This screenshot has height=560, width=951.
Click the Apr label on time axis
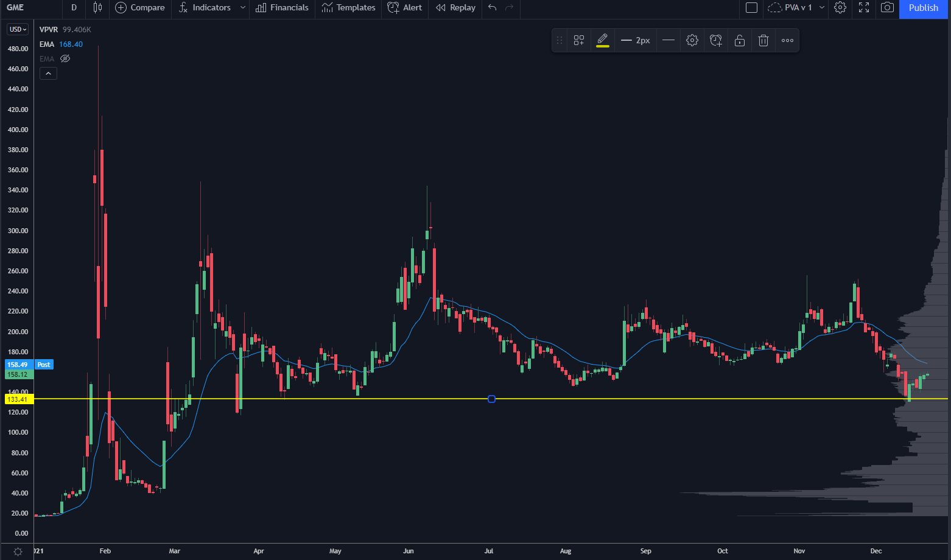(259, 551)
